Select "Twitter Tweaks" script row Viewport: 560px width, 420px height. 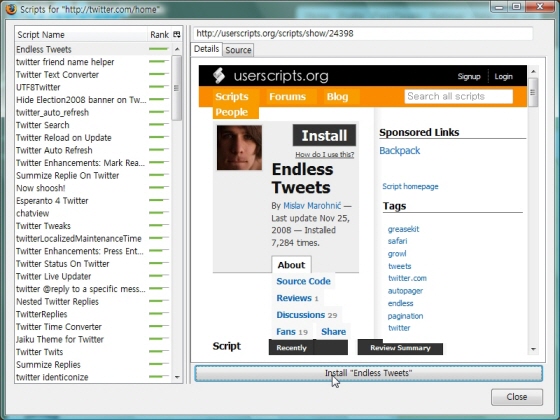[93, 226]
